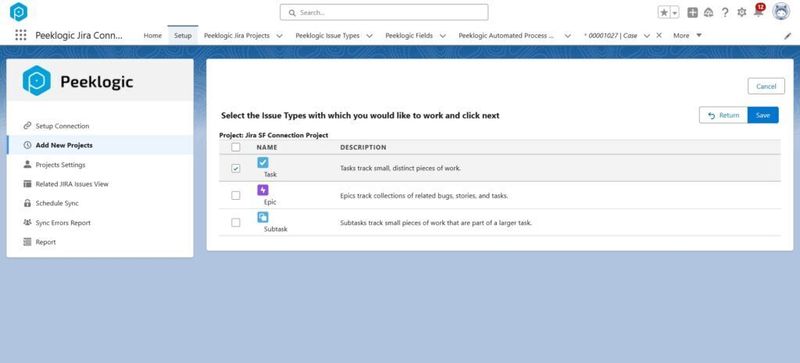This screenshot has height=363, width=800.
Task: Click the Trailhead guidance cloud icon
Action: (x=708, y=13)
